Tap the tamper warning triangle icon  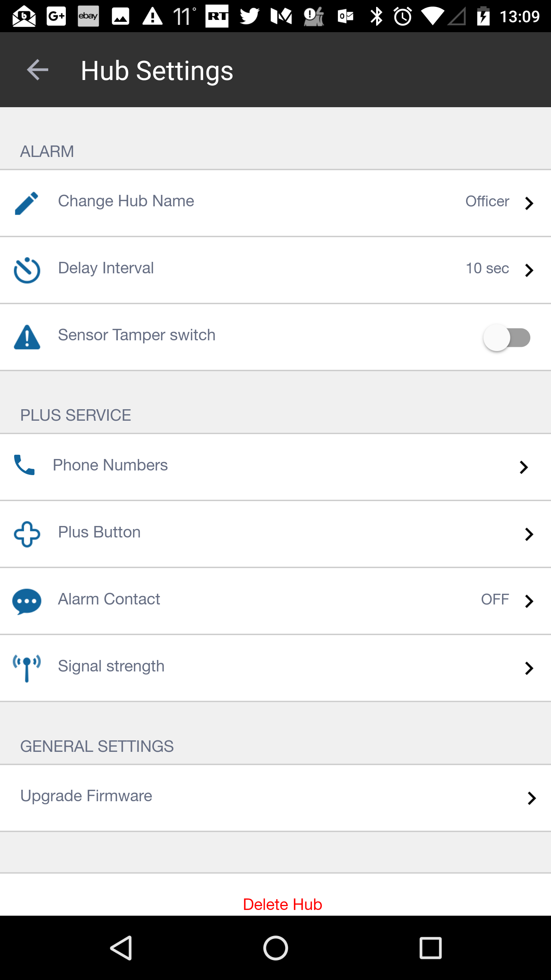[x=27, y=337]
